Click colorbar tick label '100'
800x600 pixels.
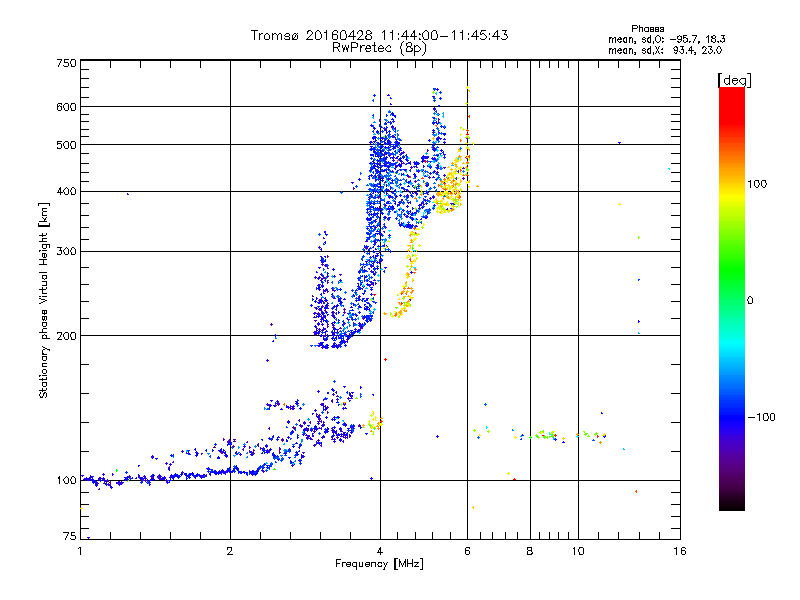(x=757, y=184)
